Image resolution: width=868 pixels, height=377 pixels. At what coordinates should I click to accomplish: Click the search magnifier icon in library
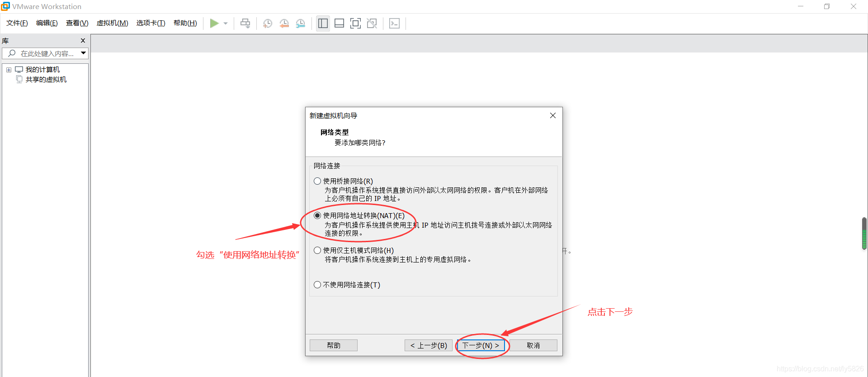pos(12,53)
